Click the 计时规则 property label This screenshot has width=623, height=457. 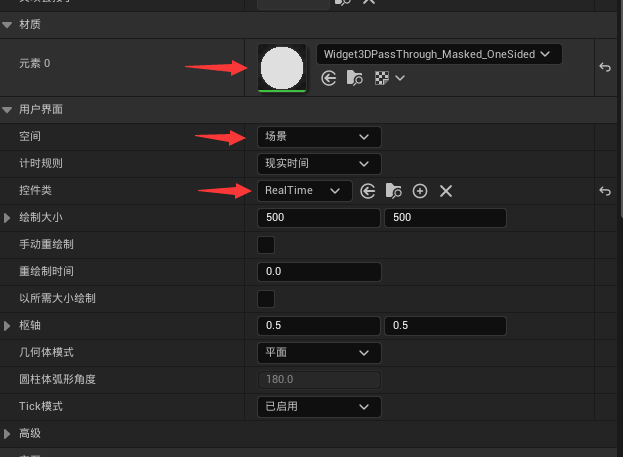(41, 164)
